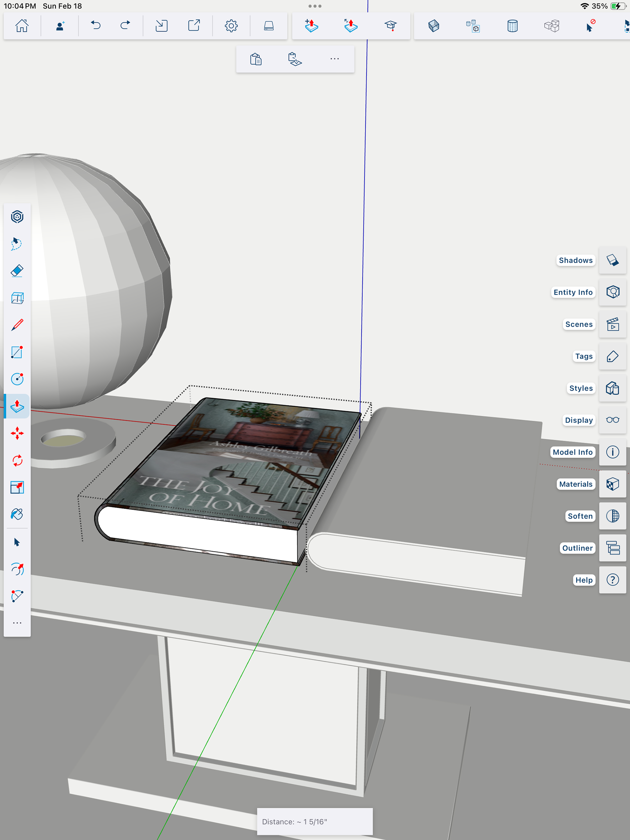Open the Materials panel
The width and height of the screenshot is (630, 840).
tap(612, 484)
